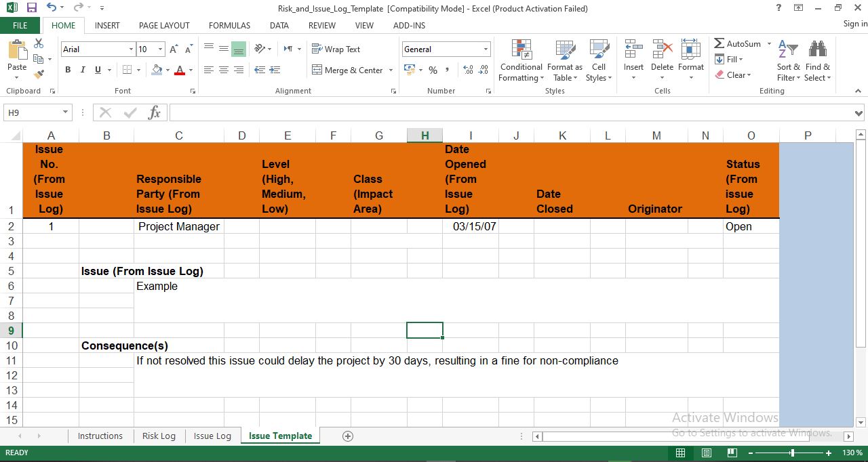Click the Clear button
Viewport: 868px width, 462px height.
(x=734, y=75)
